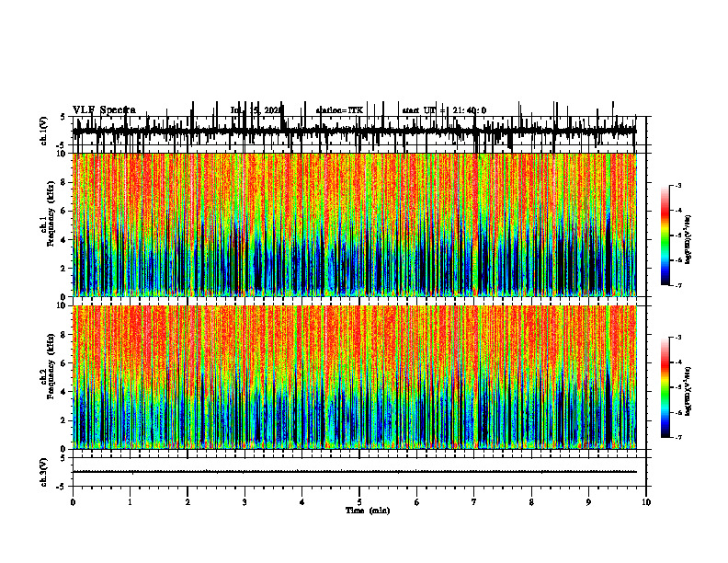Click the ch.1 spectrogram color bar

(665, 236)
